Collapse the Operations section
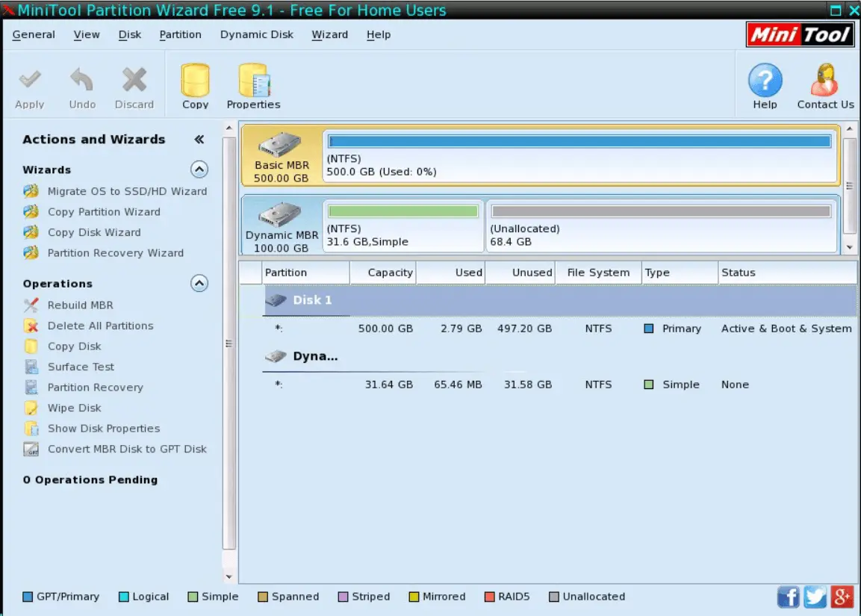The width and height of the screenshot is (861, 616). tap(199, 284)
